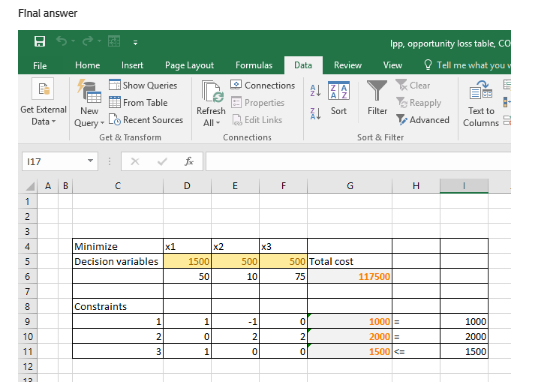
Task: Select row 5 header
Action: pyautogui.click(x=27, y=261)
